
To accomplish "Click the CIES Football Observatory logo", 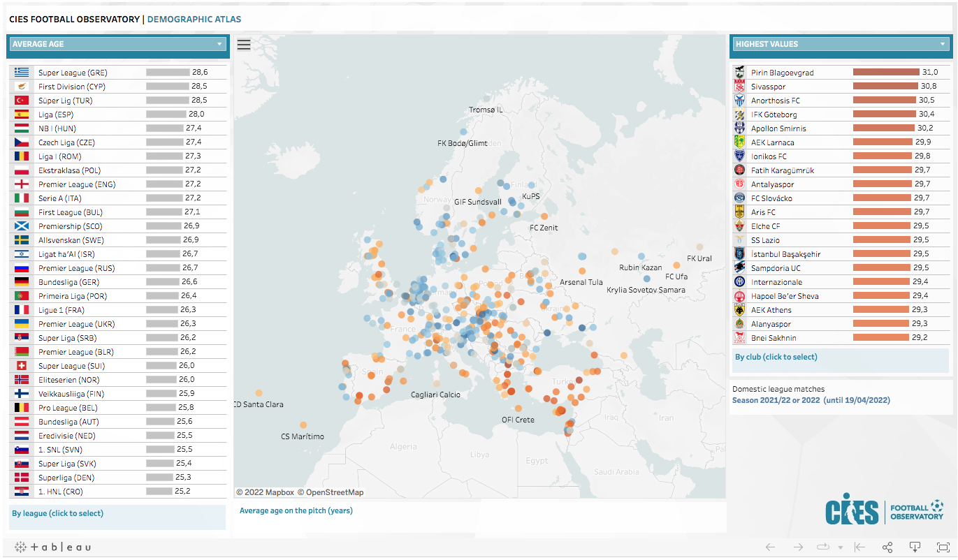I will coord(885,509).
